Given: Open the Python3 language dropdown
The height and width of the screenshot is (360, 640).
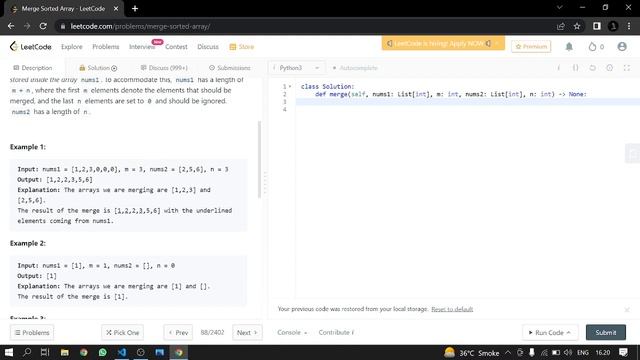Looking at the screenshot, I should (296, 68).
